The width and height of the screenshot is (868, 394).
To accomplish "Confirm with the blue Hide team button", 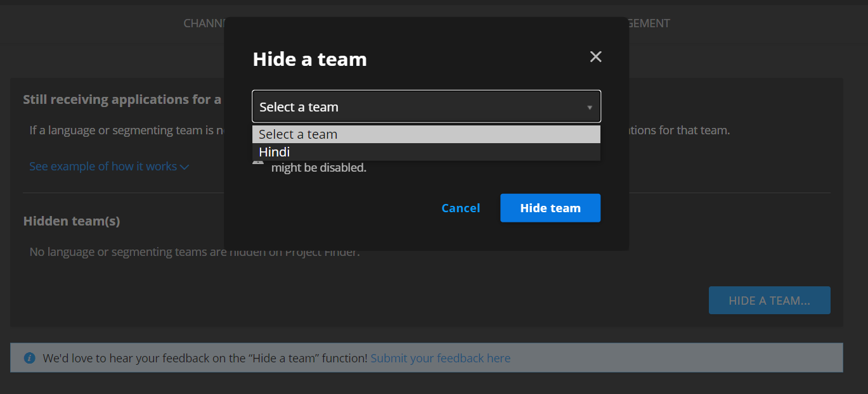I will coord(550,208).
